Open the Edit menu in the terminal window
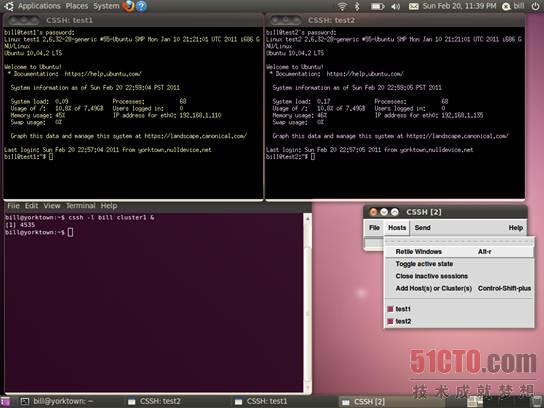The height and width of the screenshot is (408, 544). [31, 206]
